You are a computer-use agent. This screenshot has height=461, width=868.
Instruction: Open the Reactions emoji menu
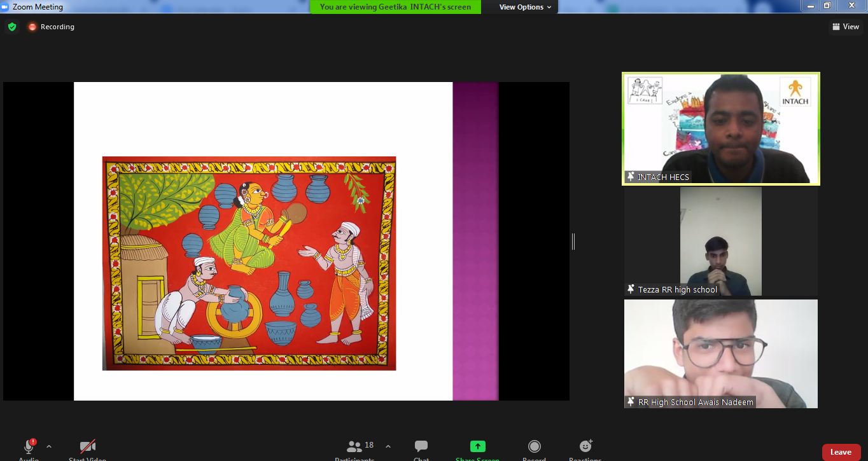pos(585,450)
